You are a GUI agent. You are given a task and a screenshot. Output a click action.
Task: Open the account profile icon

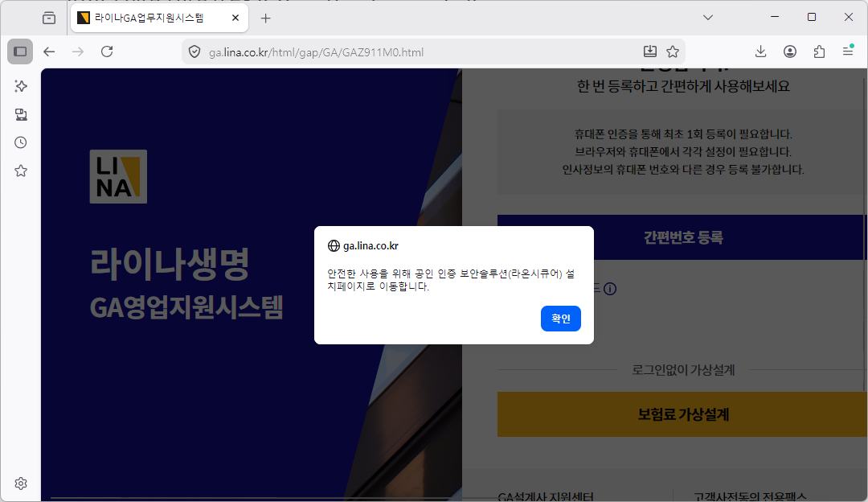pos(790,51)
